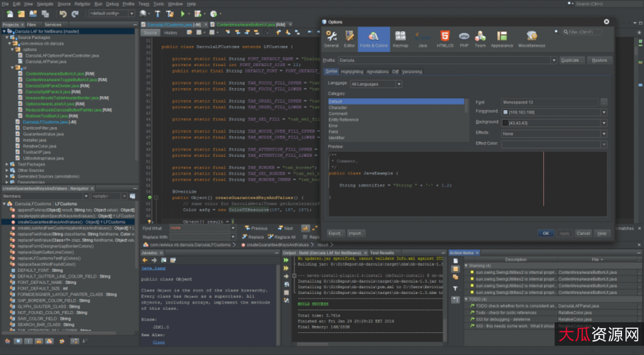The height and width of the screenshot is (355, 644).
Task: Open the General options category
Action: pyautogui.click(x=331, y=38)
